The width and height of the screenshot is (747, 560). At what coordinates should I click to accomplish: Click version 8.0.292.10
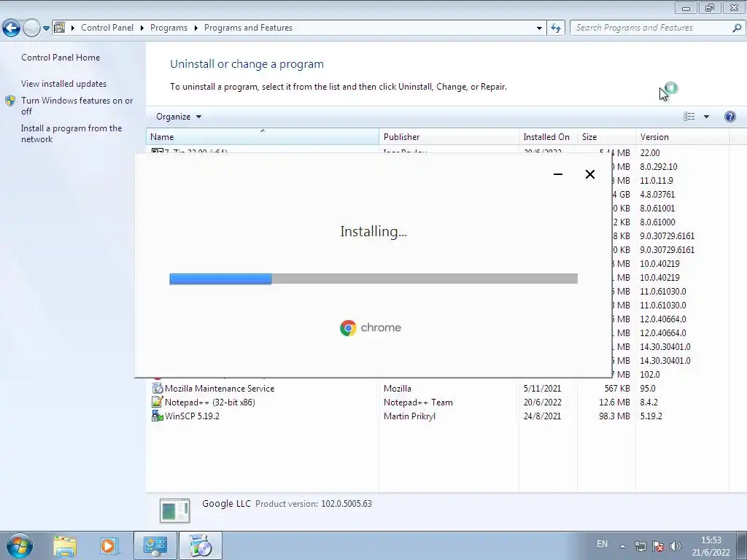(659, 167)
